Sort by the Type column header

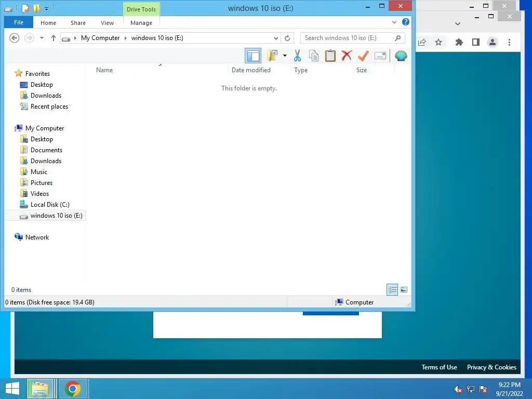(x=301, y=70)
